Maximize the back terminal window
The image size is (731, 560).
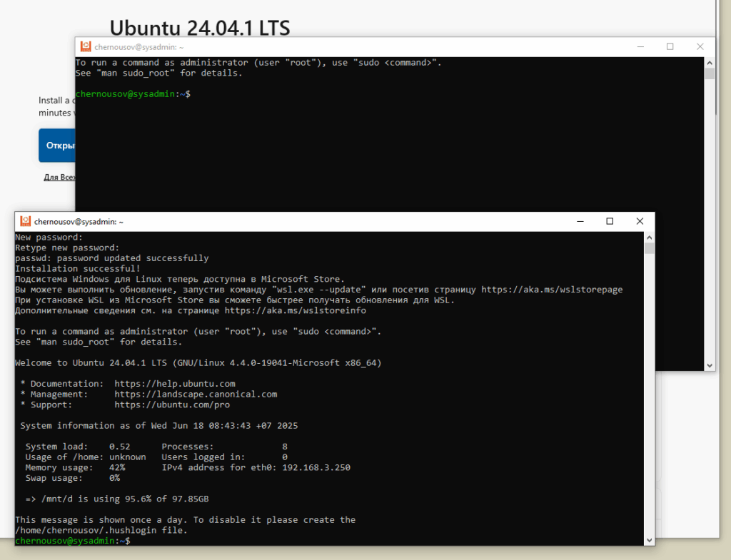(x=670, y=47)
